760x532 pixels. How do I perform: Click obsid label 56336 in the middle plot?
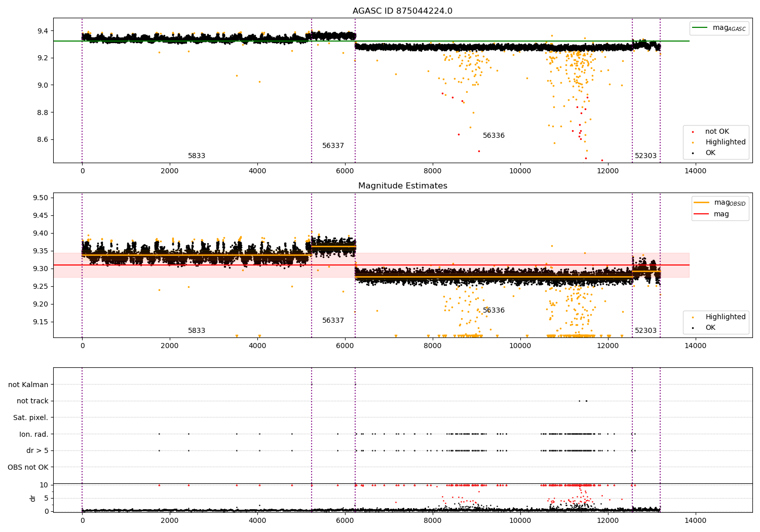click(493, 311)
